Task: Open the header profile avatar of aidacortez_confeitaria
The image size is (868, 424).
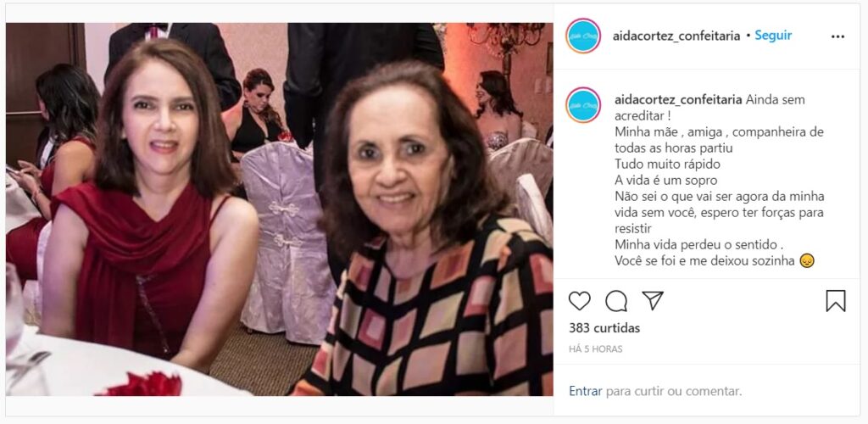Action: click(x=583, y=36)
